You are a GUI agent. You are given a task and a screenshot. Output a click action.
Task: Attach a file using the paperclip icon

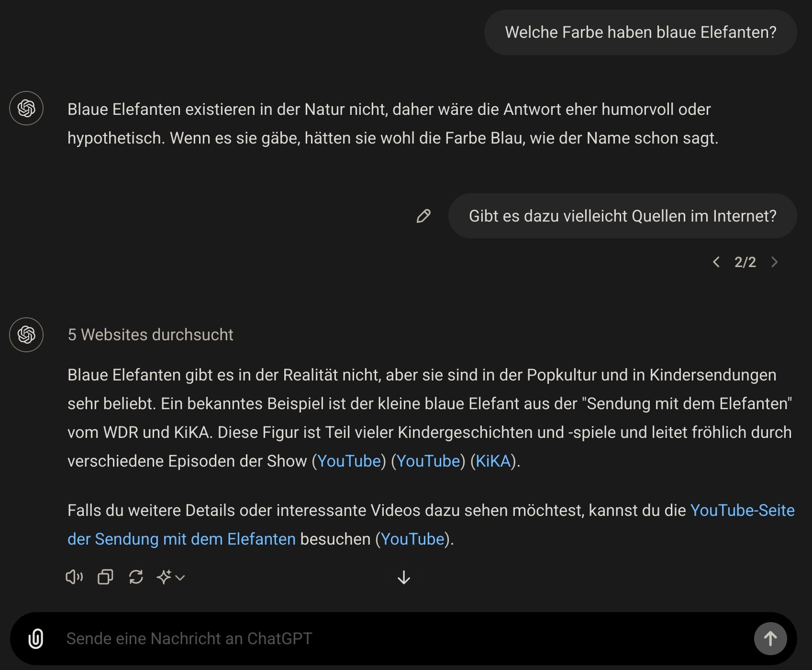pos(36,639)
